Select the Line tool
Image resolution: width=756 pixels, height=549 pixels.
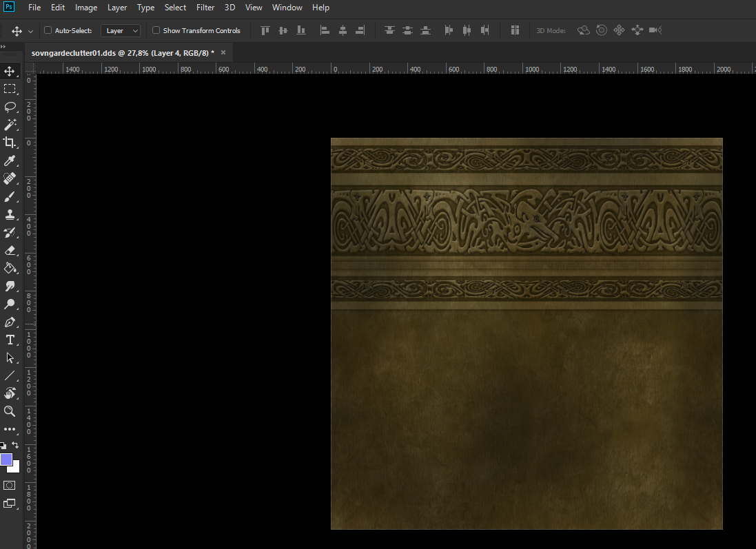(10, 375)
